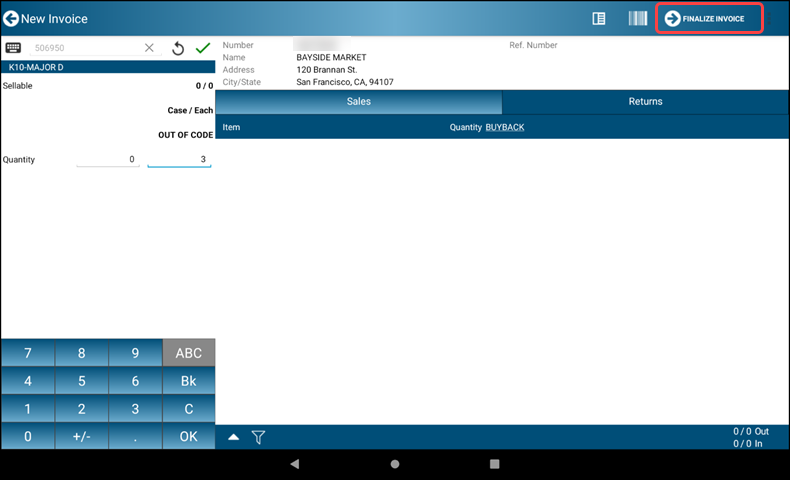Click the BAYSIDE MARKET customer name
The width and height of the screenshot is (790, 480).
coord(331,57)
